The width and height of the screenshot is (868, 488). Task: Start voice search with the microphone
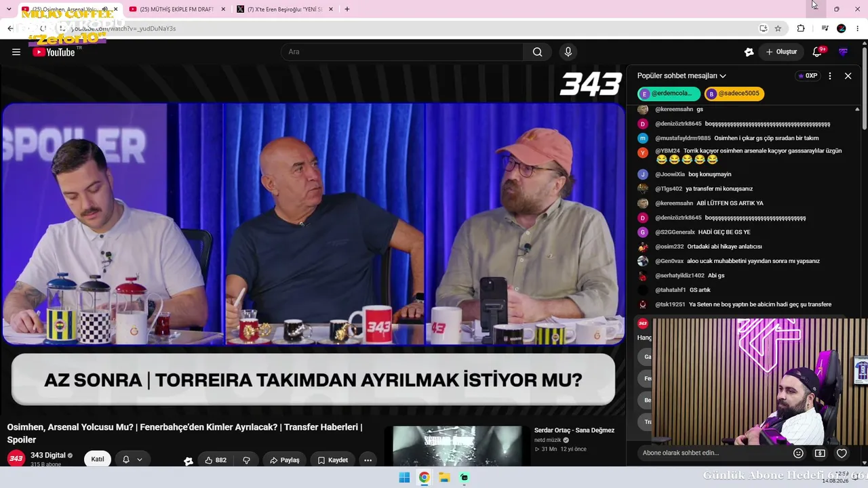pos(568,52)
